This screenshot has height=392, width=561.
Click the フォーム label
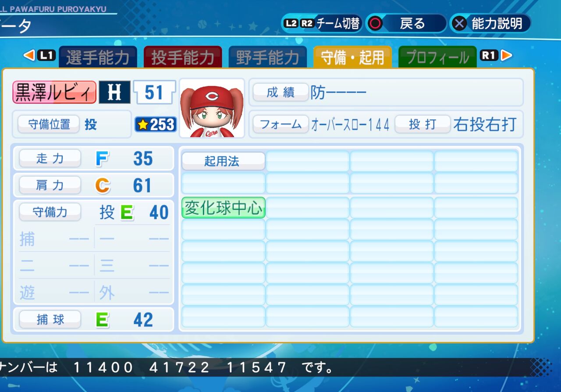[280, 125]
